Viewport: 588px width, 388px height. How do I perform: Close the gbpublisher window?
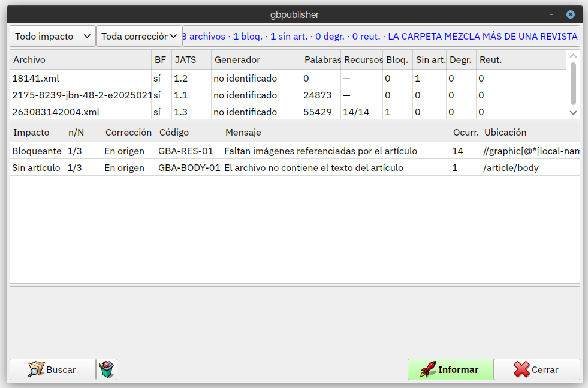[x=571, y=14]
